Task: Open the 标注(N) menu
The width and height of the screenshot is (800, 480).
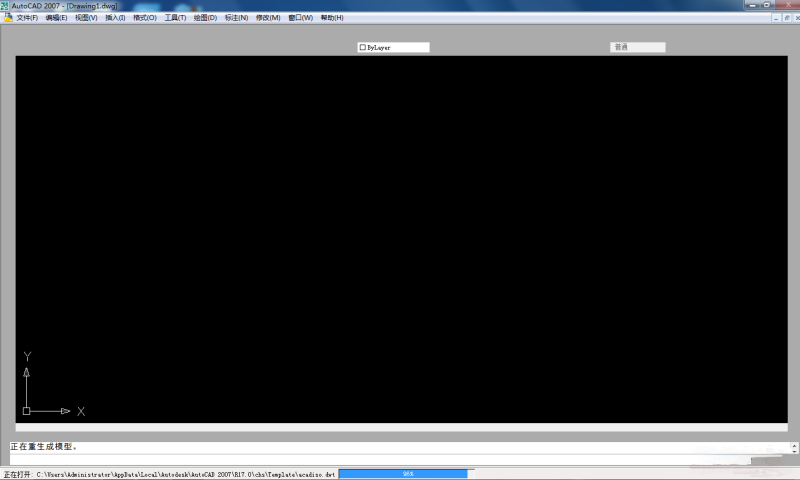Action: tap(236, 17)
